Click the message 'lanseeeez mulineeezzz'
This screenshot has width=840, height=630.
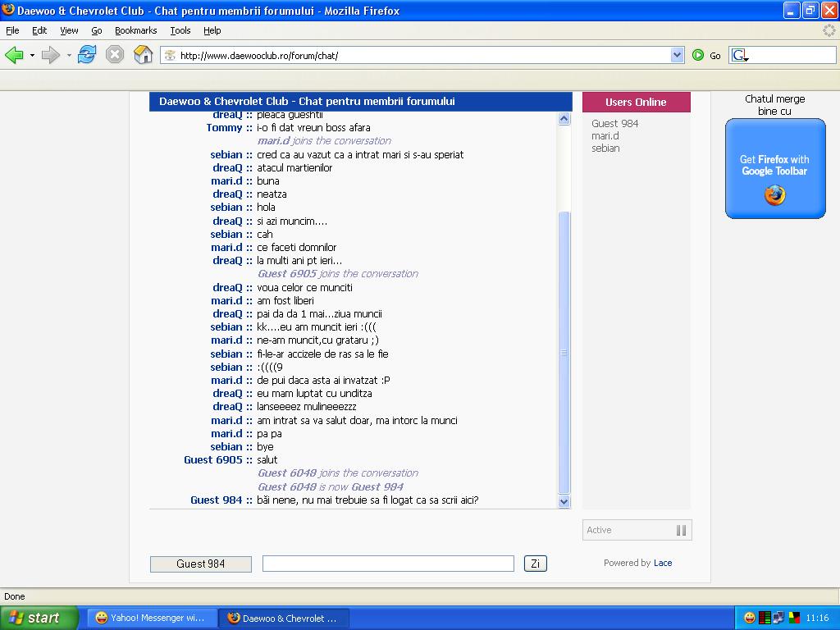(307, 407)
